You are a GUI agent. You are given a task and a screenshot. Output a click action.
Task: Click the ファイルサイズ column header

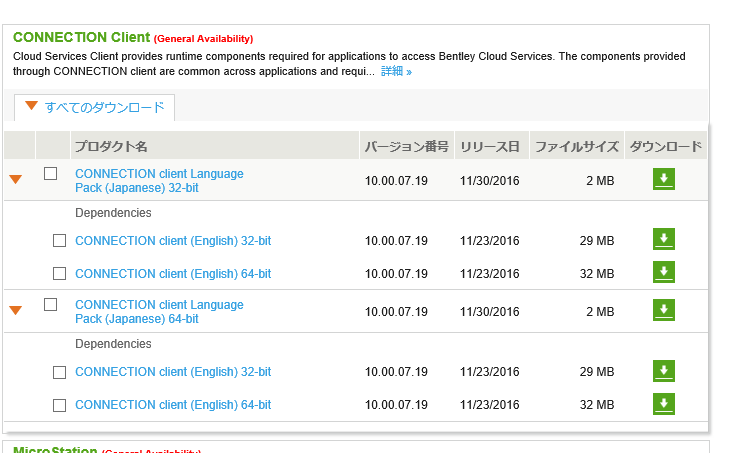577,147
